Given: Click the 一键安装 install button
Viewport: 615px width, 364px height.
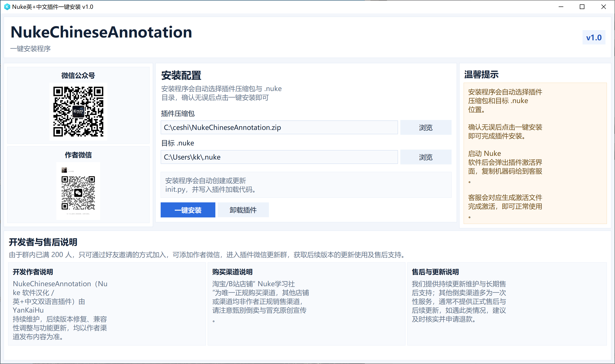Looking at the screenshot, I should [x=188, y=210].
